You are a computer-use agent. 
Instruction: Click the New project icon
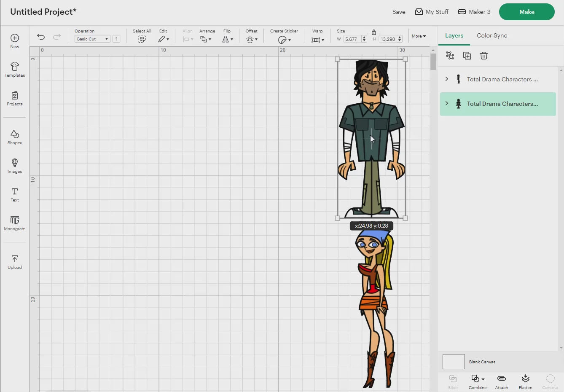click(15, 38)
